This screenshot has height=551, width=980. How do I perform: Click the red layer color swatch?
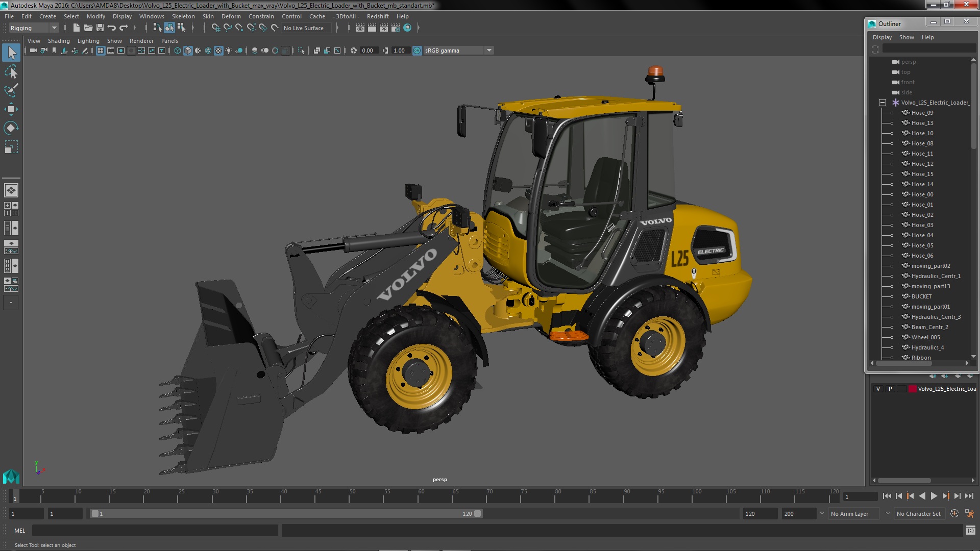tap(912, 389)
